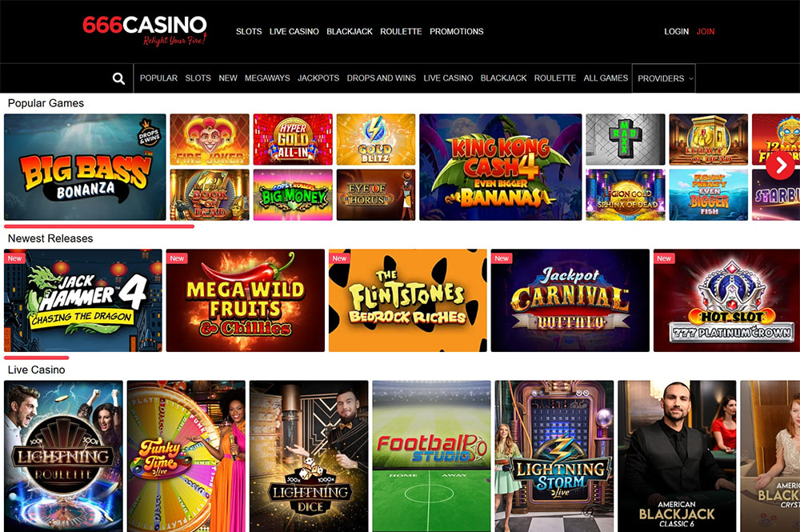Expand the Providers dropdown
This screenshot has width=800, height=532.
pos(664,78)
